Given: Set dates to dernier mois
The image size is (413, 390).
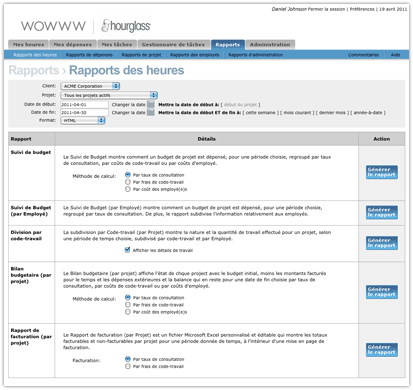Looking at the screenshot, I should (332, 113).
